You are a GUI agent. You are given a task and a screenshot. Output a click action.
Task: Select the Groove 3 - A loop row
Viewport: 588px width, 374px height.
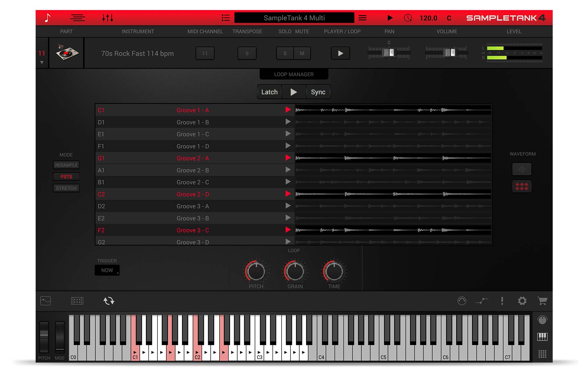coord(193,206)
